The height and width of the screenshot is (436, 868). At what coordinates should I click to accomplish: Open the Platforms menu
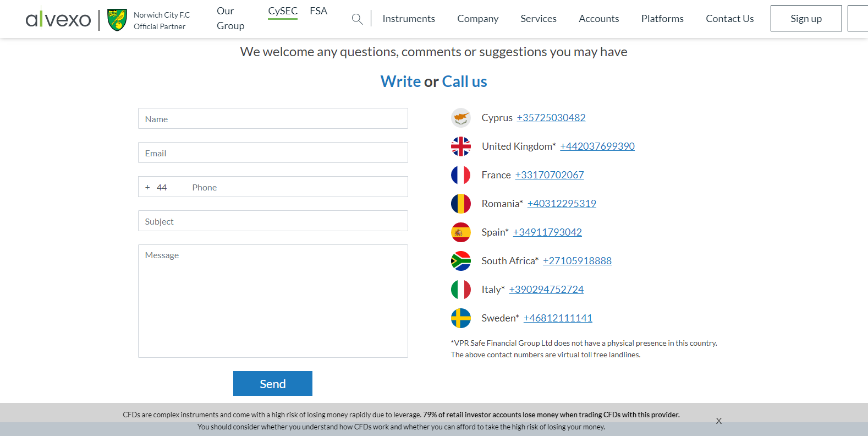tap(662, 19)
